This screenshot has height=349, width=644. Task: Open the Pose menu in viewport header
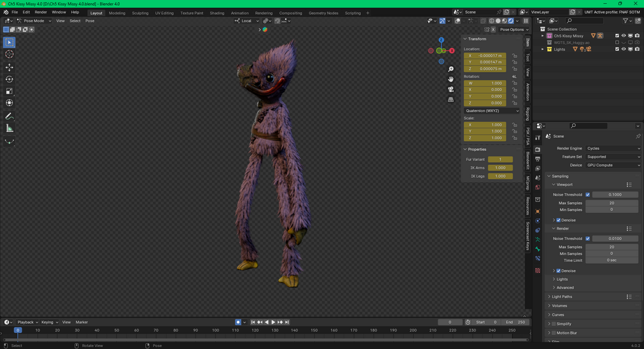point(90,21)
